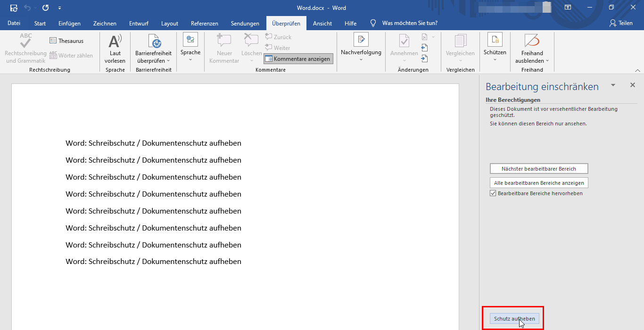Open the Thesaurus tool

[66, 41]
